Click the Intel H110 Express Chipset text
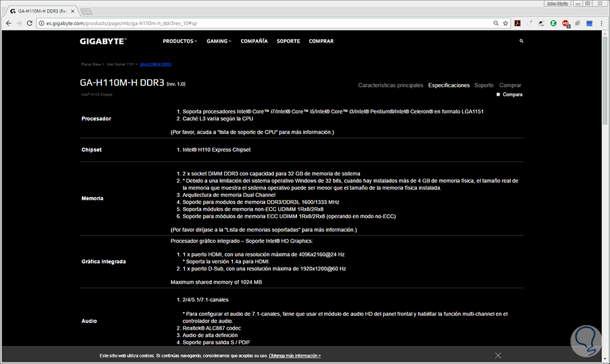This screenshot has height=364, width=610. click(x=217, y=150)
